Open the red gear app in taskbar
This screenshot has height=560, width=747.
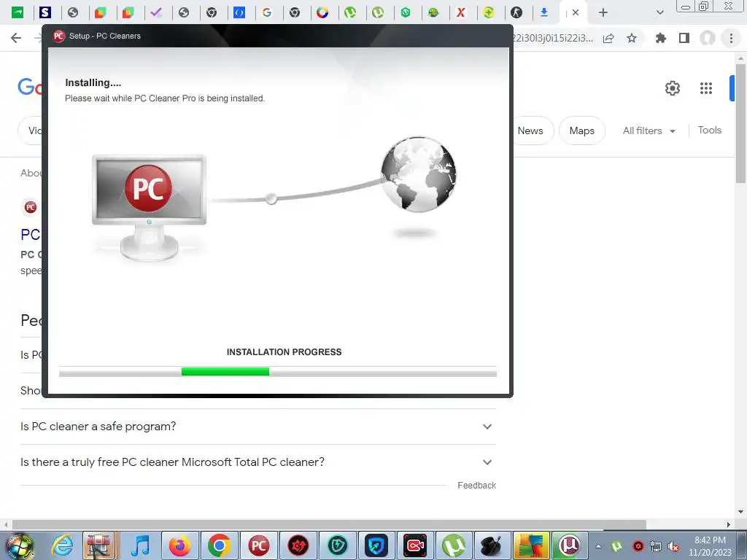click(298, 545)
